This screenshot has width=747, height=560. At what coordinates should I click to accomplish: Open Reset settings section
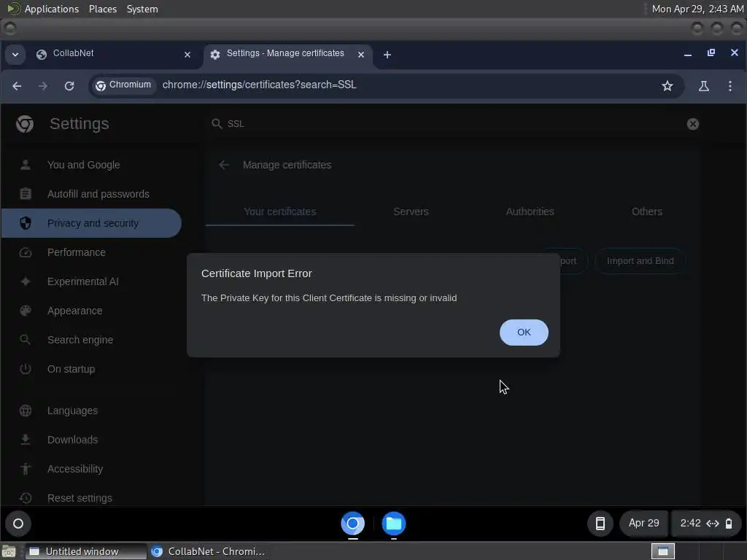coord(91,497)
